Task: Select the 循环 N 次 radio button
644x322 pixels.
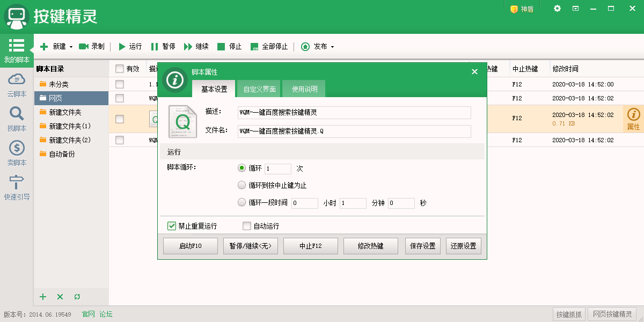Action: coord(241,168)
